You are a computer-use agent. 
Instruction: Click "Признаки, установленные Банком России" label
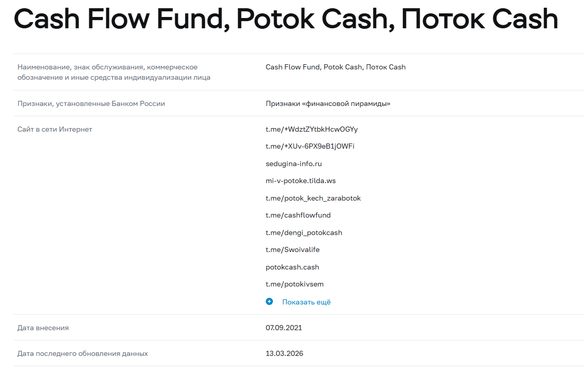(91, 103)
